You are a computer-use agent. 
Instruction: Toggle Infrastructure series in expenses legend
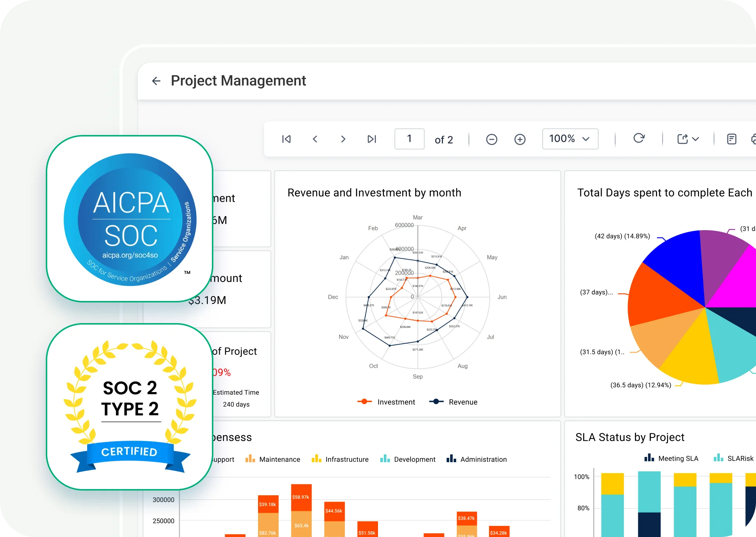click(340, 459)
